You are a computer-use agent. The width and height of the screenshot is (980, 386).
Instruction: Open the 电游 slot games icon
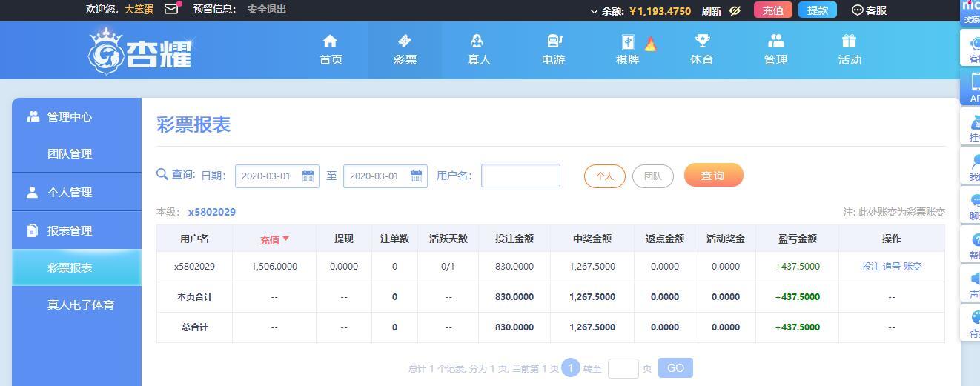tap(554, 41)
